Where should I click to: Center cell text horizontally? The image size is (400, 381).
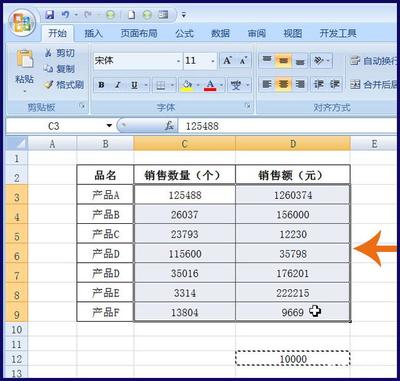click(283, 85)
